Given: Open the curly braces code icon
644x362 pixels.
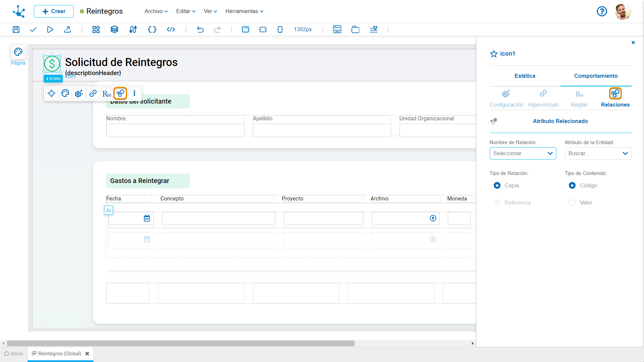Looking at the screenshot, I should pyautogui.click(x=152, y=29).
